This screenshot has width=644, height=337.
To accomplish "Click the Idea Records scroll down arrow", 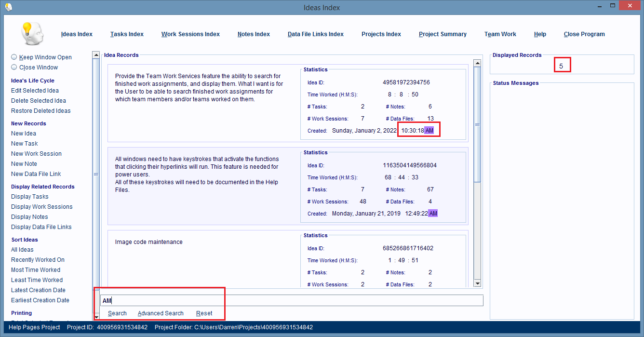I will 477,283.
